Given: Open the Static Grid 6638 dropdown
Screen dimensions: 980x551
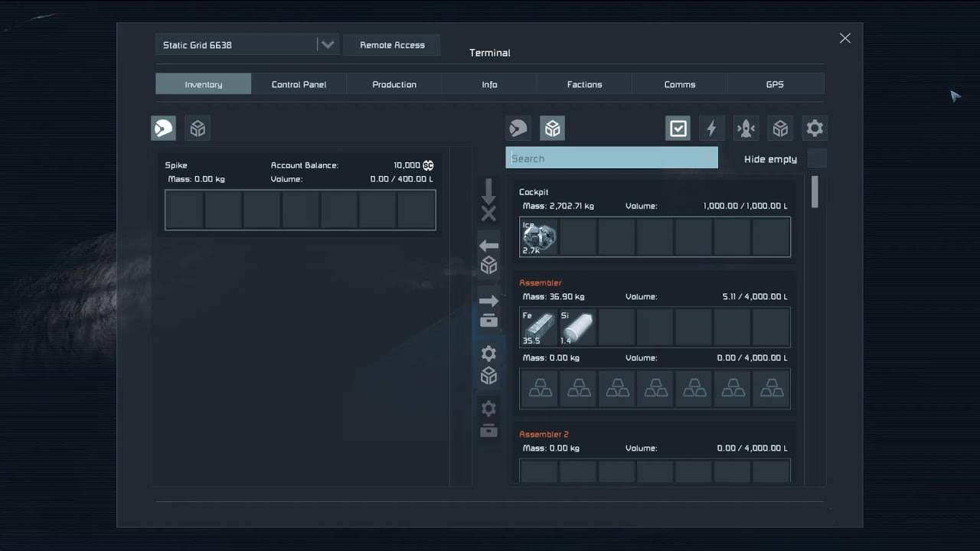Looking at the screenshot, I should click(x=247, y=44).
